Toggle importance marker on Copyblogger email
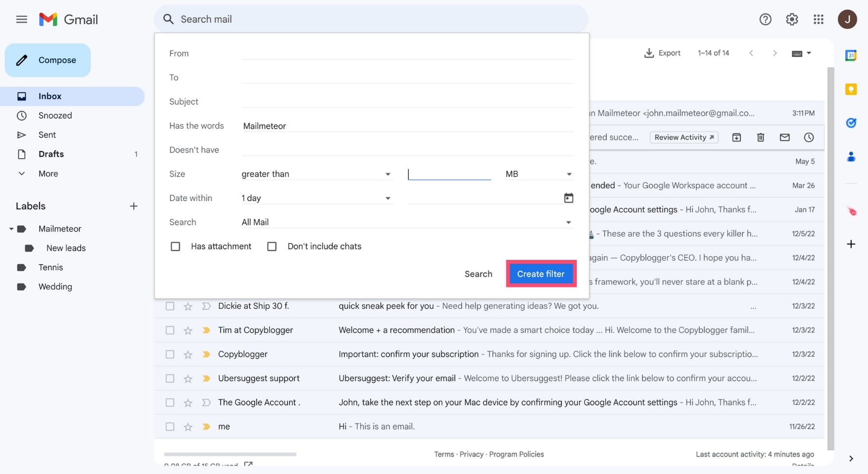 [206, 354]
